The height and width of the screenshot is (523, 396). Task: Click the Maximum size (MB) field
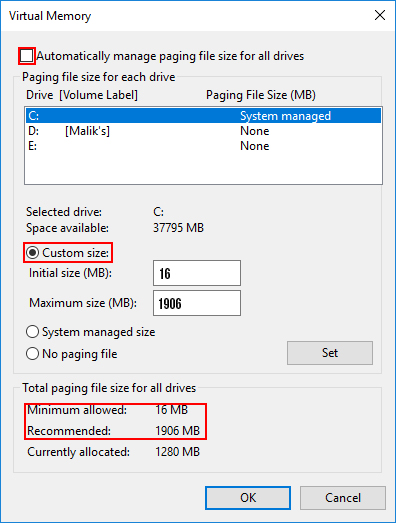click(197, 303)
